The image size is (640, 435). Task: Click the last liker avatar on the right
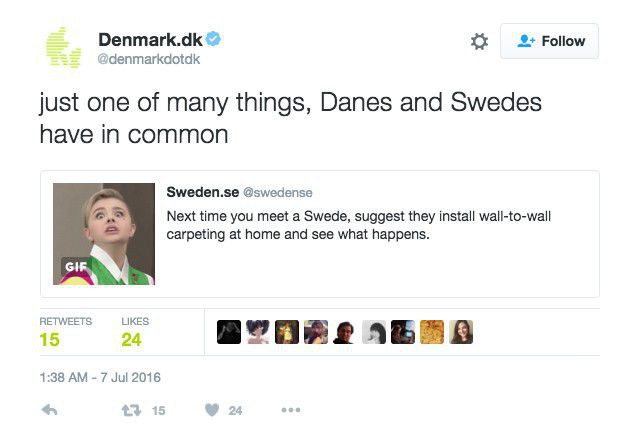click(461, 332)
